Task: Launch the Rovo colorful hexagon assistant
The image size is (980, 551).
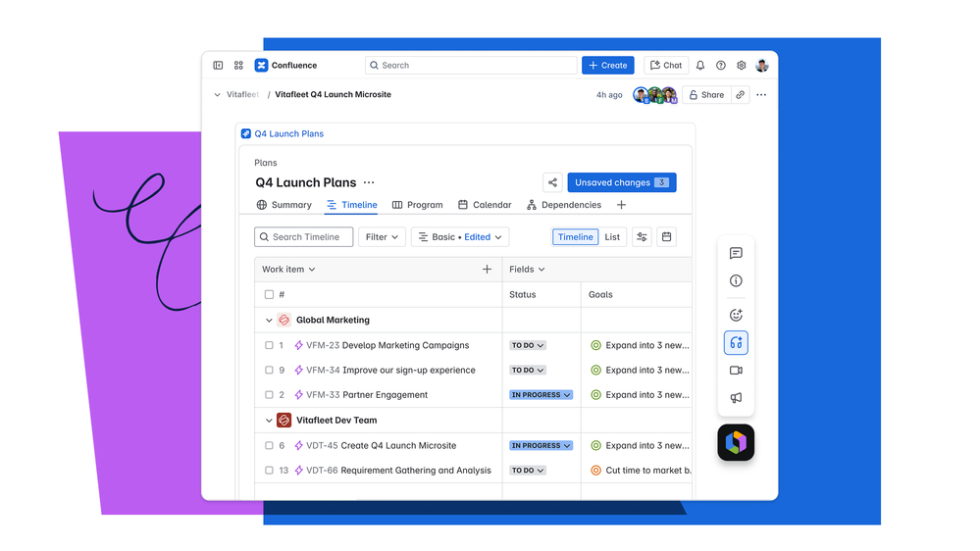Action: click(x=736, y=442)
